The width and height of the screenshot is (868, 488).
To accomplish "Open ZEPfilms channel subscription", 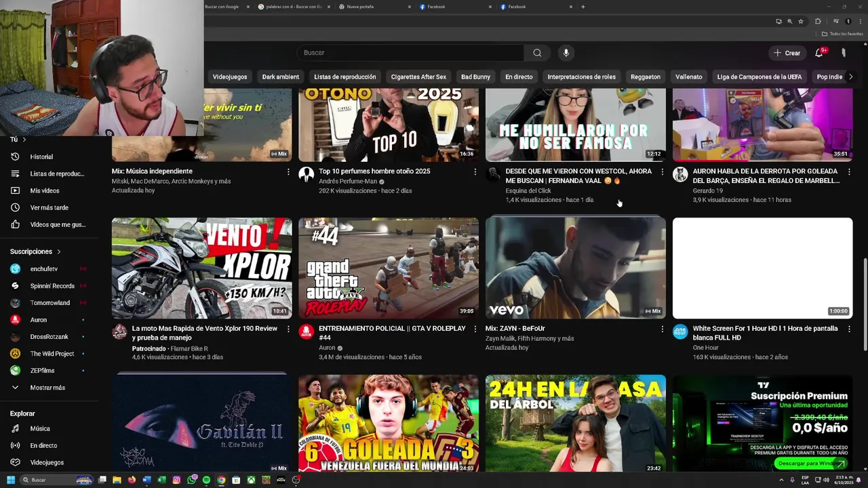I will point(42,371).
